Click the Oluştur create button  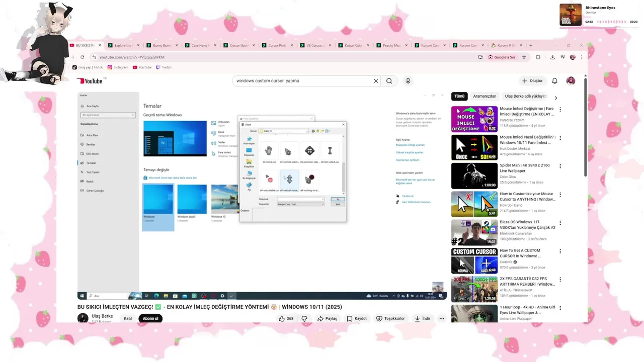532,81
